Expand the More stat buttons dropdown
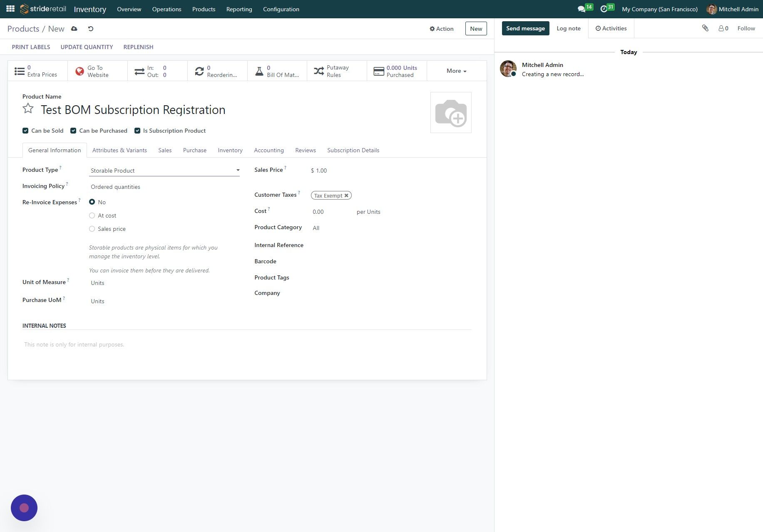This screenshot has width=763, height=532. click(457, 71)
